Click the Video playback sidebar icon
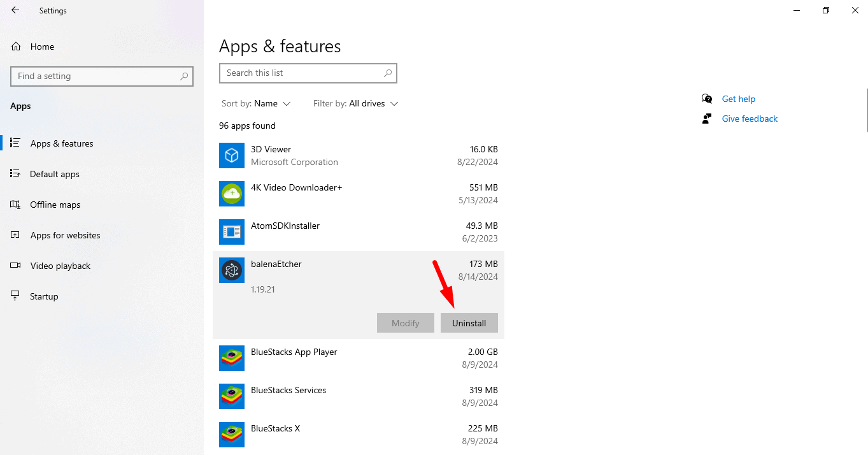 tap(15, 266)
